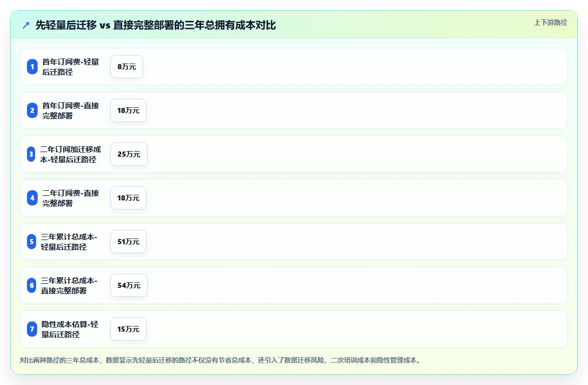Screen dimensions: 588x385
Task: Select label 隐性成本估算-轻量后迁路径
Action: [70, 329]
